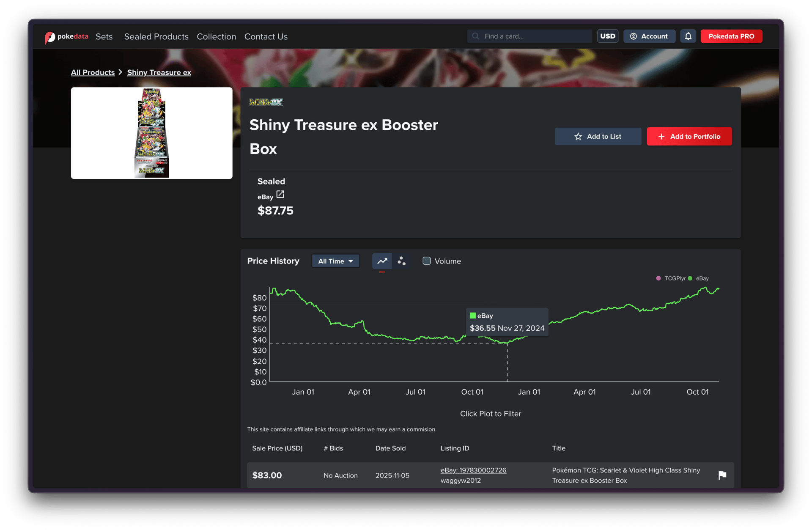
Task: Flag the $83.00 sale listing
Action: [x=722, y=475]
